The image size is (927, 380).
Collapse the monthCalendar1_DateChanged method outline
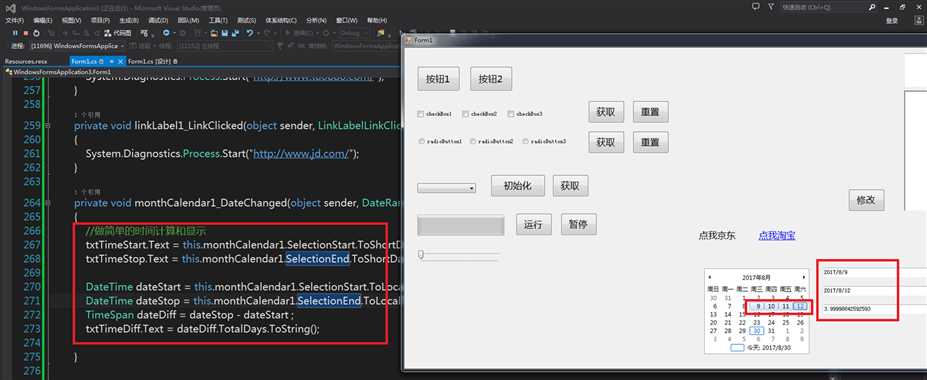[x=48, y=203]
